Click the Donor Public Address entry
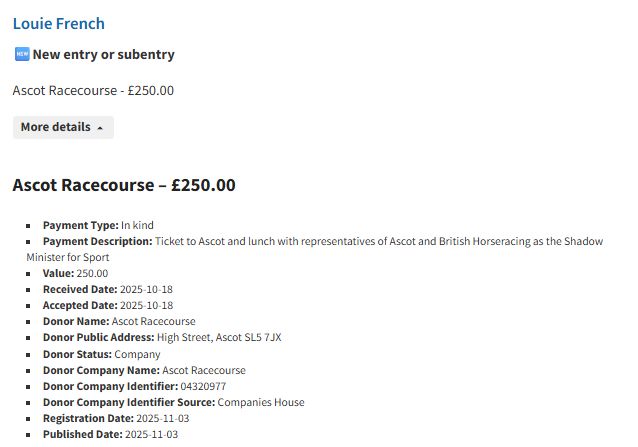Viewport: 638px width, 447px height. click(162, 337)
